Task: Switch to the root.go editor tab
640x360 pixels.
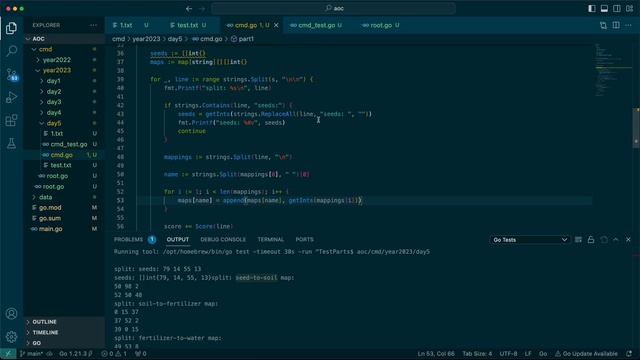Action: pyautogui.click(x=381, y=25)
